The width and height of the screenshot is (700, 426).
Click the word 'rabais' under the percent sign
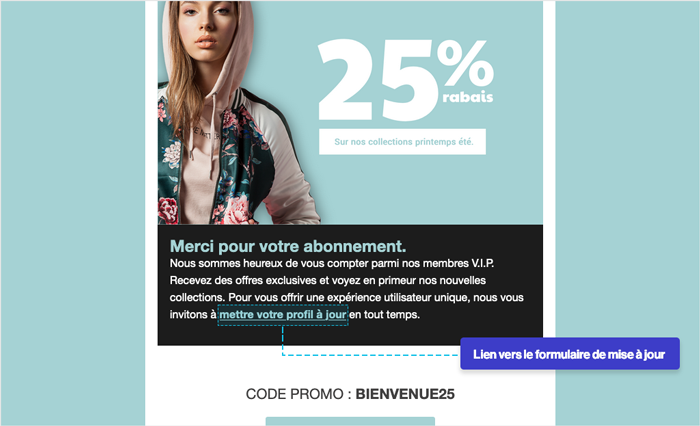[x=468, y=97]
